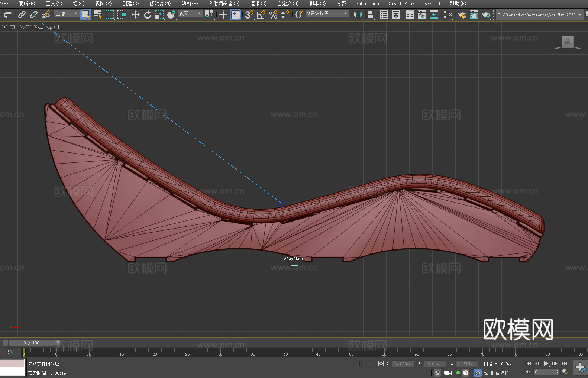Open the 工具(T) menu
Screen dimensions: 588x378
point(54,3)
